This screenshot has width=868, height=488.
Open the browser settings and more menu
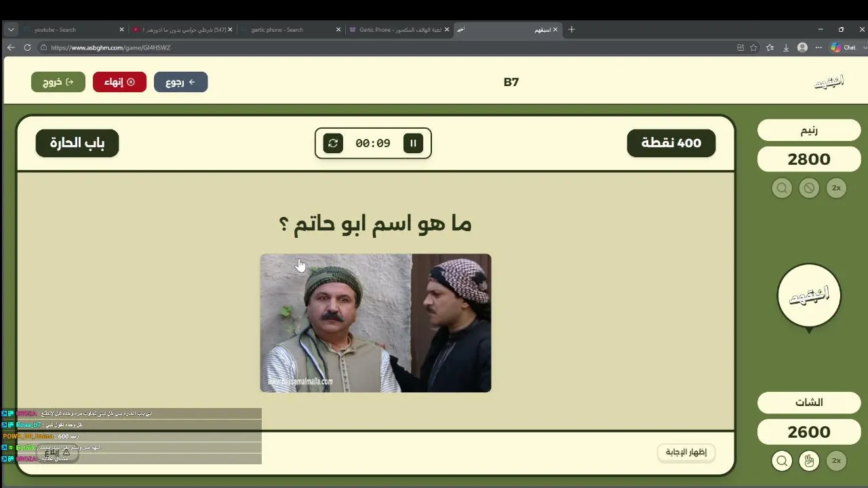pyautogui.click(x=819, y=47)
